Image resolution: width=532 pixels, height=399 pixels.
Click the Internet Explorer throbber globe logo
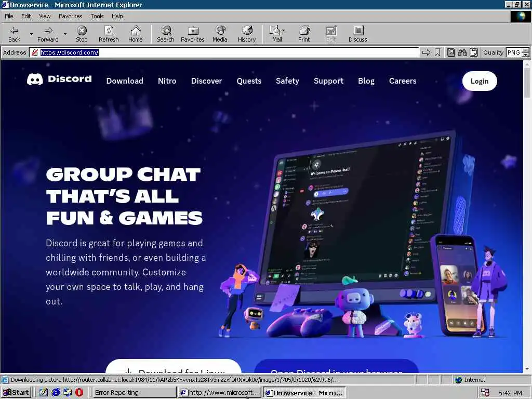click(521, 16)
